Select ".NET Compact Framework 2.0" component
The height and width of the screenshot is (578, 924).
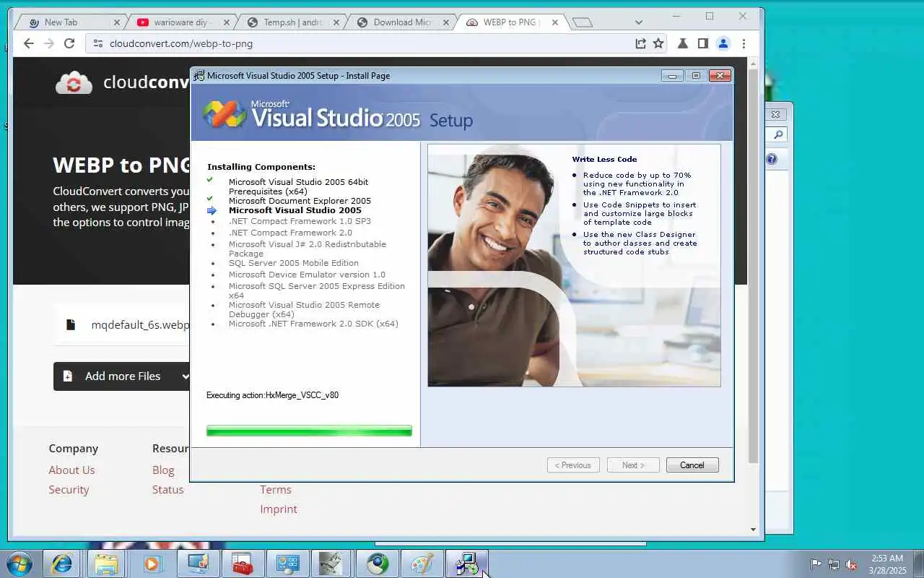point(290,233)
